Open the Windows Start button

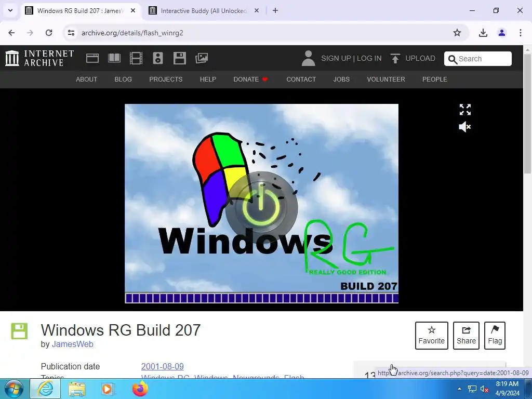click(x=14, y=389)
